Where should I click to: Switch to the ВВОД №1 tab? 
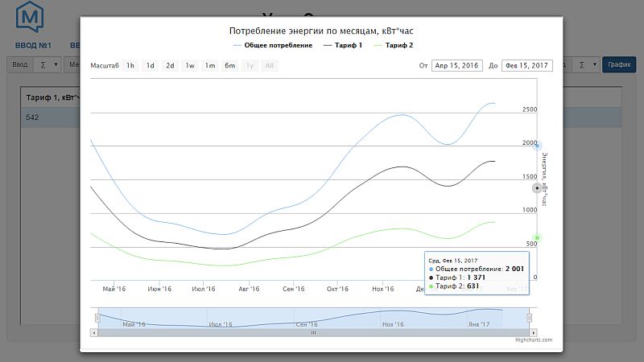[x=33, y=45]
